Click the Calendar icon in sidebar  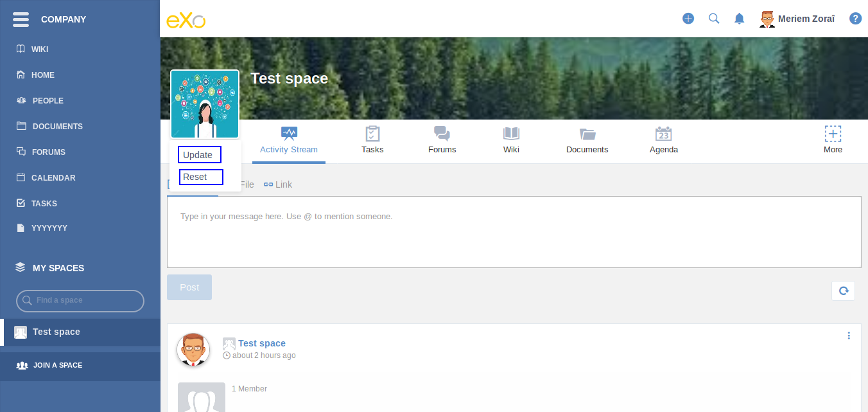pos(21,177)
